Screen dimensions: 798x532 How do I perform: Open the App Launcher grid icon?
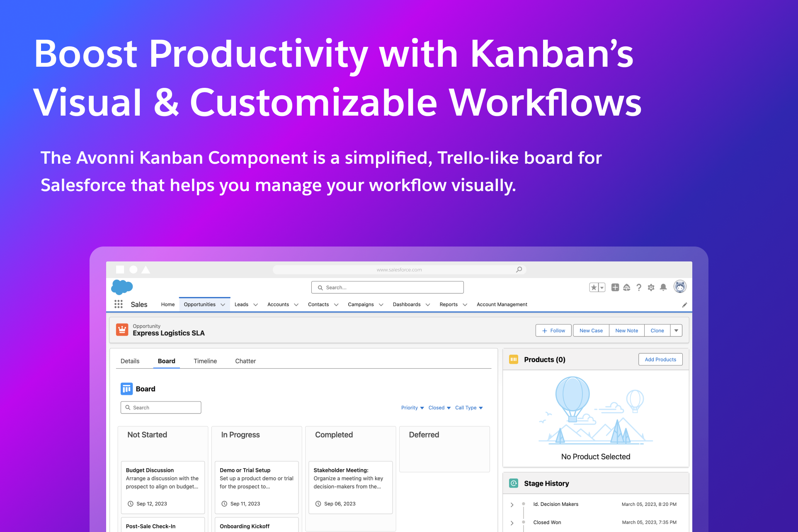(x=119, y=304)
